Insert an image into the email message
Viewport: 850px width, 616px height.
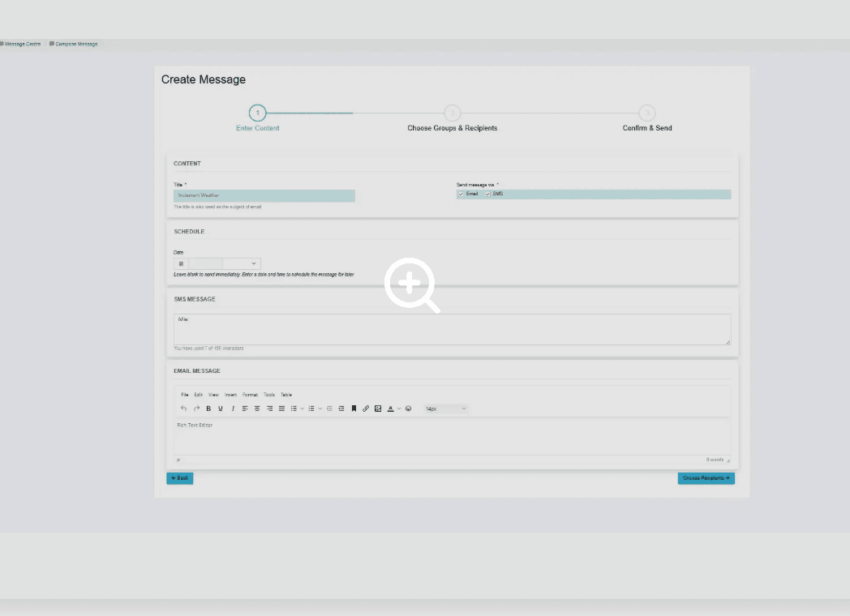pos(378,409)
